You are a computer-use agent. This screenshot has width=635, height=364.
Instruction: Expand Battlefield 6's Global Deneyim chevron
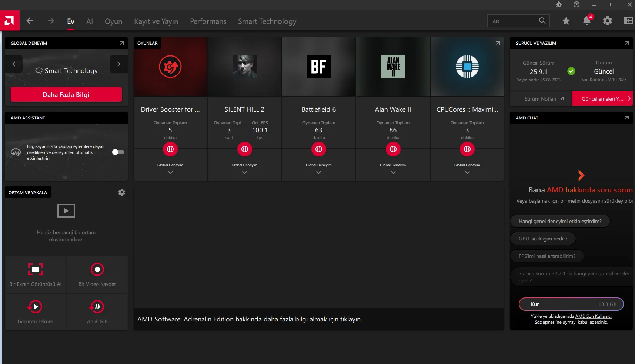pos(319,172)
